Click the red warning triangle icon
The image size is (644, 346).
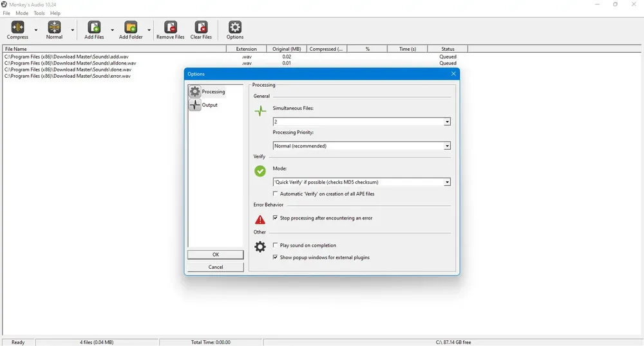coord(260,220)
